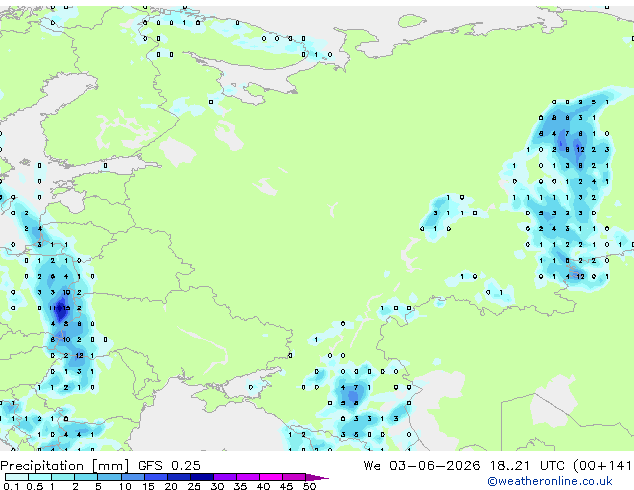Select the 30–35 mm purple legend swatch
The width and height of the screenshot is (634, 490).
coord(224,477)
